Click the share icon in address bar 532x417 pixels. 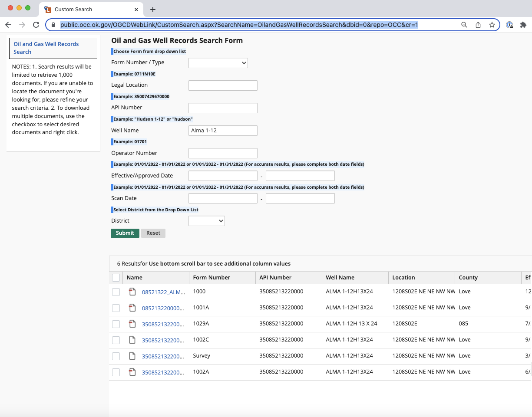pyautogui.click(x=478, y=25)
